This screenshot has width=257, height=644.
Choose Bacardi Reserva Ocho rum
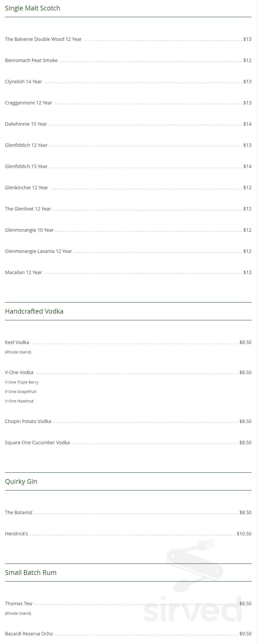click(29, 634)
